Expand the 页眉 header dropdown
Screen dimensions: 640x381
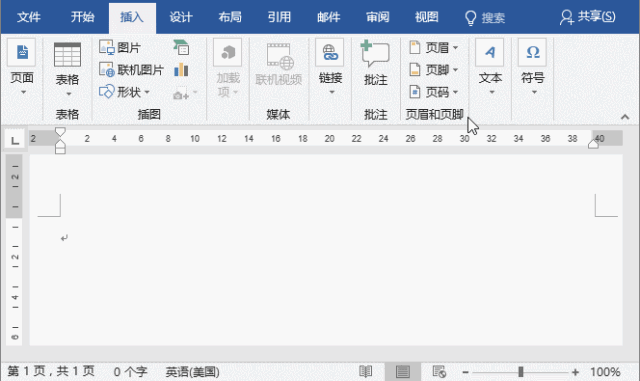456,48
